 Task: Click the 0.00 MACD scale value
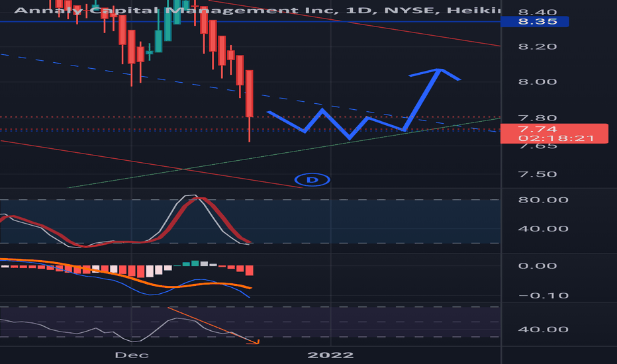[538, 265]
